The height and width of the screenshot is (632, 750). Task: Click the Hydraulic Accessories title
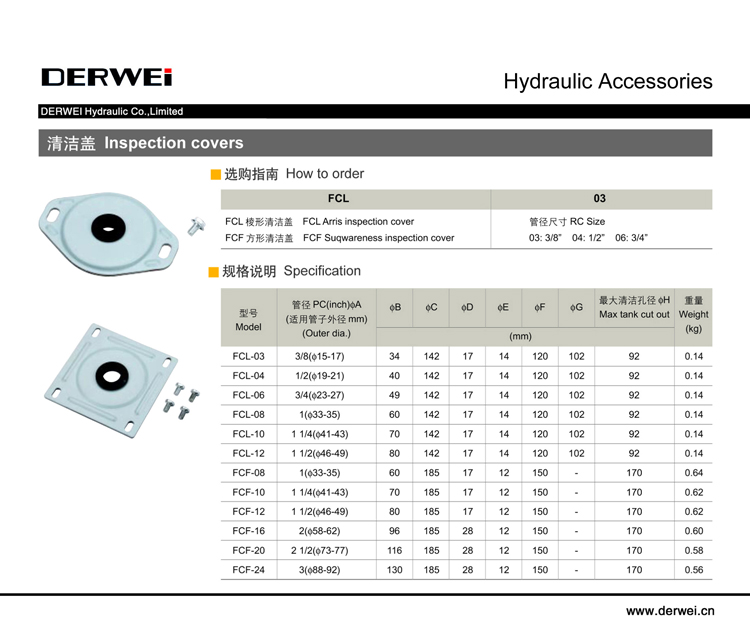pos(607,81)
